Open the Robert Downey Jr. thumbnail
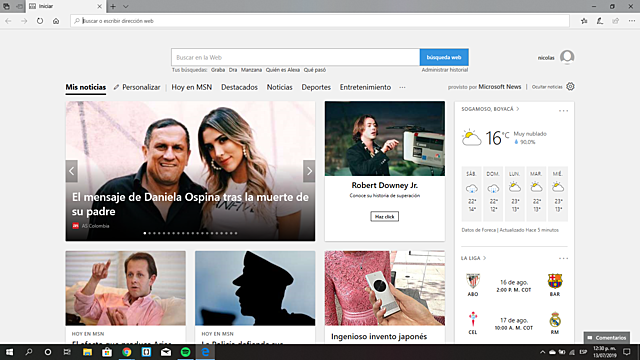640x360 pixels. tap(385, 139)
